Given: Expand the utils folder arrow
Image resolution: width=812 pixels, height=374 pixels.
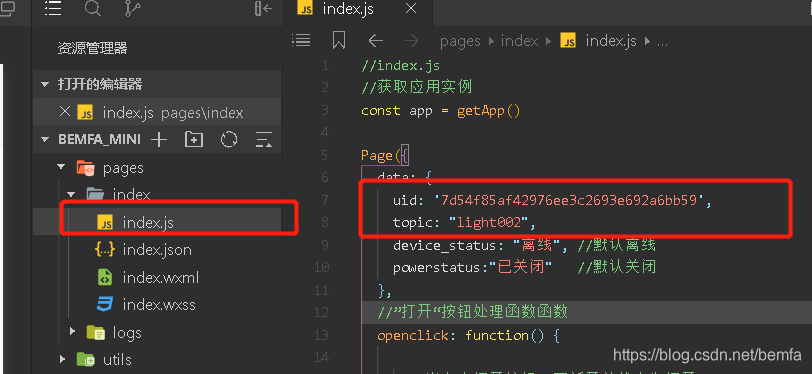Looking at the screenshot, I should tap(62, 358).
